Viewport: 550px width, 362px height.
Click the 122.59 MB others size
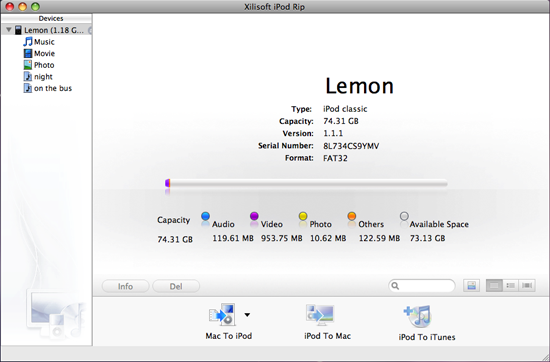(379, 239)
